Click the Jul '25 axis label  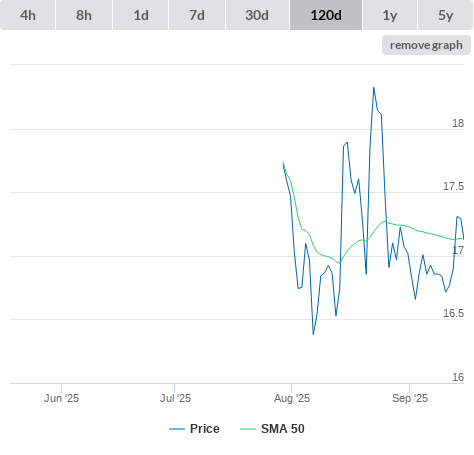click(175, 398)
